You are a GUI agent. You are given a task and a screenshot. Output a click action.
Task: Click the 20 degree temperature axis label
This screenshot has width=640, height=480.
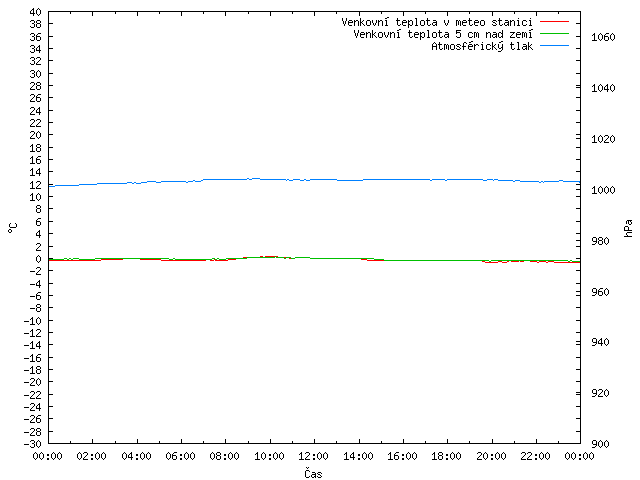tap(36, 135)
